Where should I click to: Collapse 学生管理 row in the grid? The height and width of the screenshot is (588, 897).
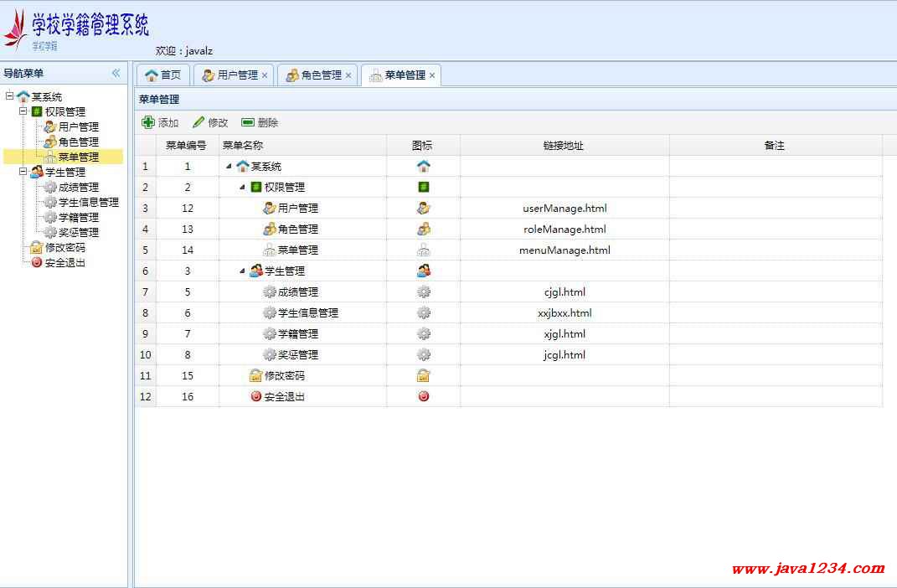pos(242,271)
